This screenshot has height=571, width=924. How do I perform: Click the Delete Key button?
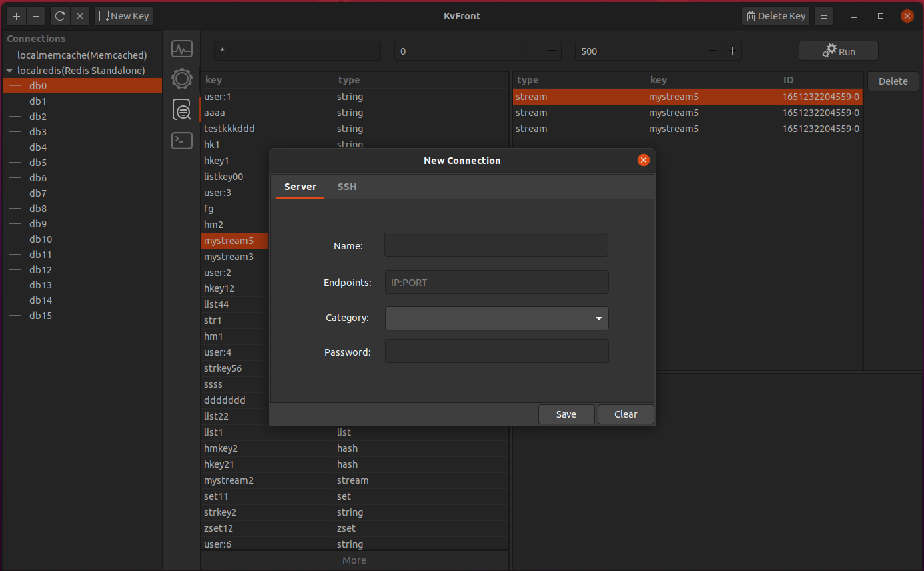pos(775,16)
